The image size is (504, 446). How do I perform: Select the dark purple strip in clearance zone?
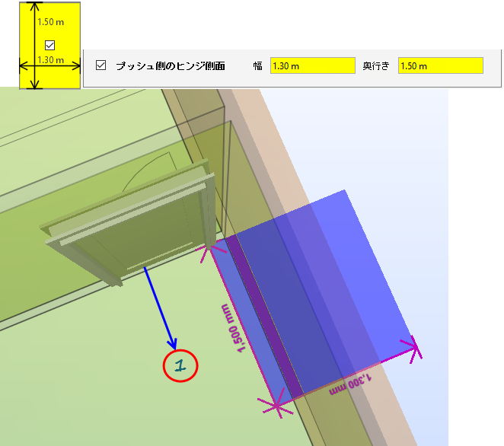tap(265, 317)
